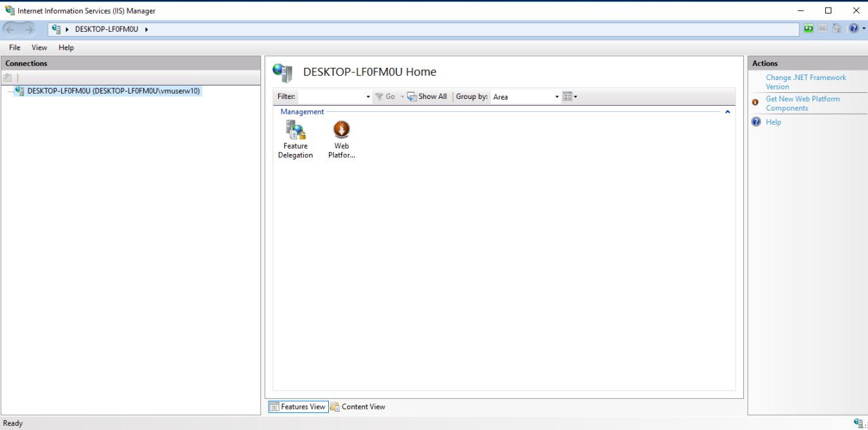The width and height of the screenshot is (868, 430).
Task: Click the Web Platform icon in Actions pane
Action: pos(755,102)
